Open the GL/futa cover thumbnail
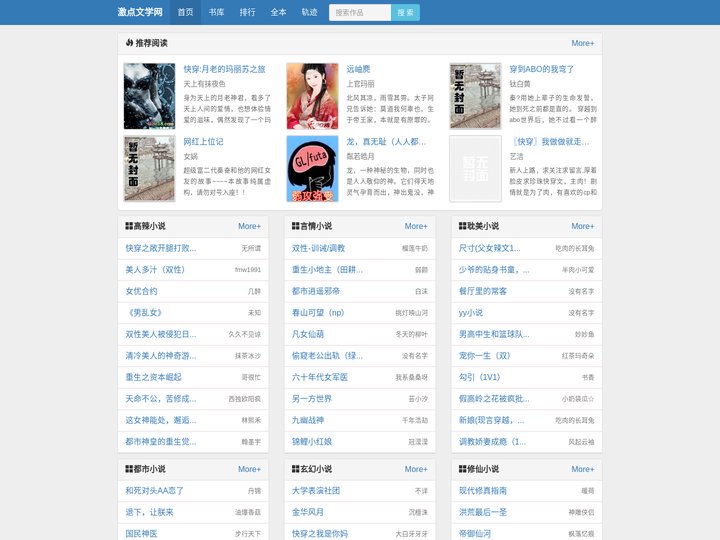This screenshot has height=540, width=720. (x=312, y=169)
